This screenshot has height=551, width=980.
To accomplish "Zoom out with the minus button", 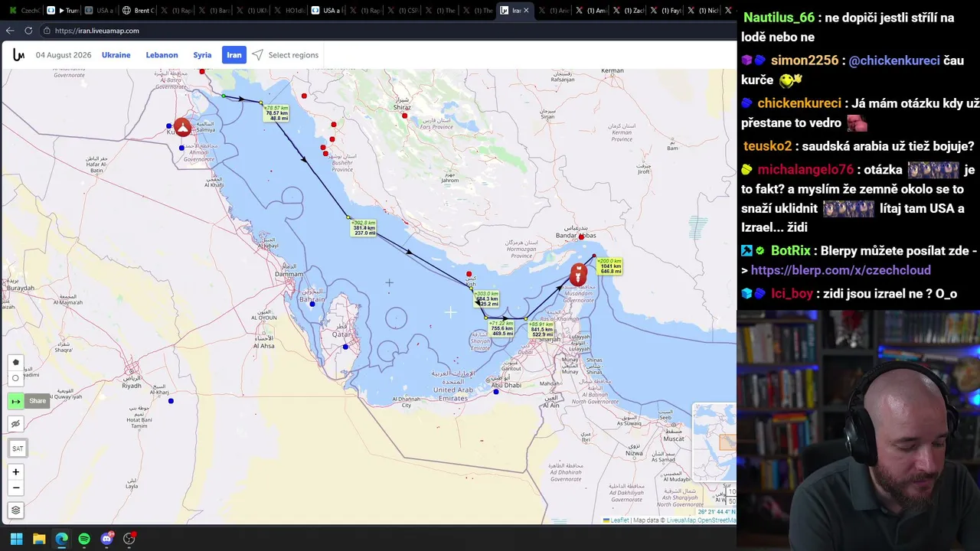I will coord(15,488).
